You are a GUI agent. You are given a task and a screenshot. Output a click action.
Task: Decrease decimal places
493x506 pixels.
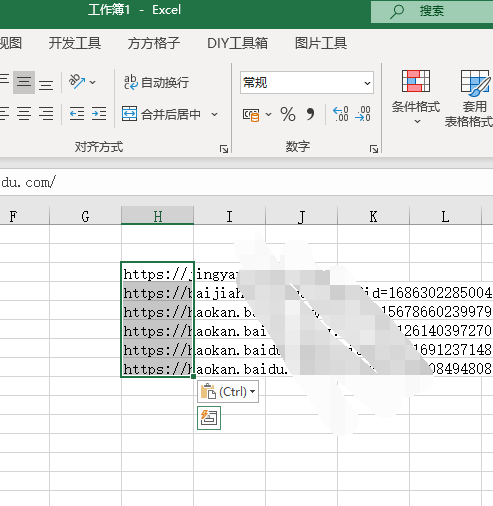[363, 114]
